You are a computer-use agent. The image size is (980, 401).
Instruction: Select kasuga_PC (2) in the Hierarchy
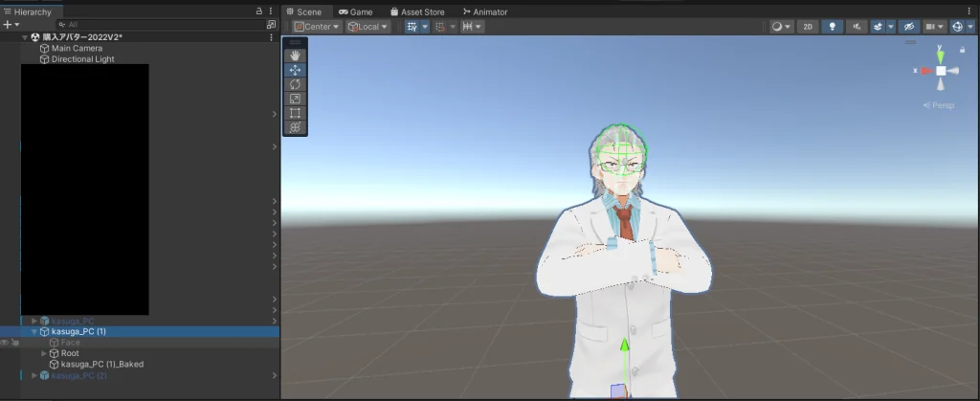point(78,375)
